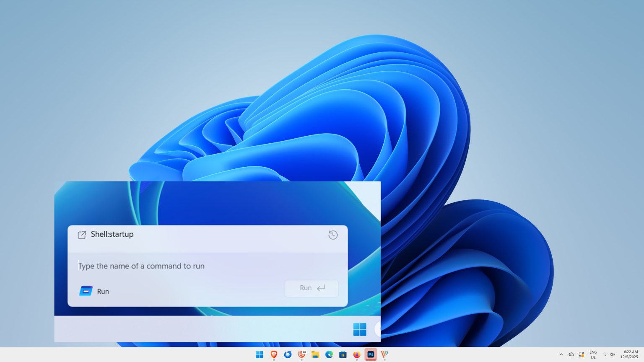
Task: Launch Microsoft Edge
Action: point(329,355)
